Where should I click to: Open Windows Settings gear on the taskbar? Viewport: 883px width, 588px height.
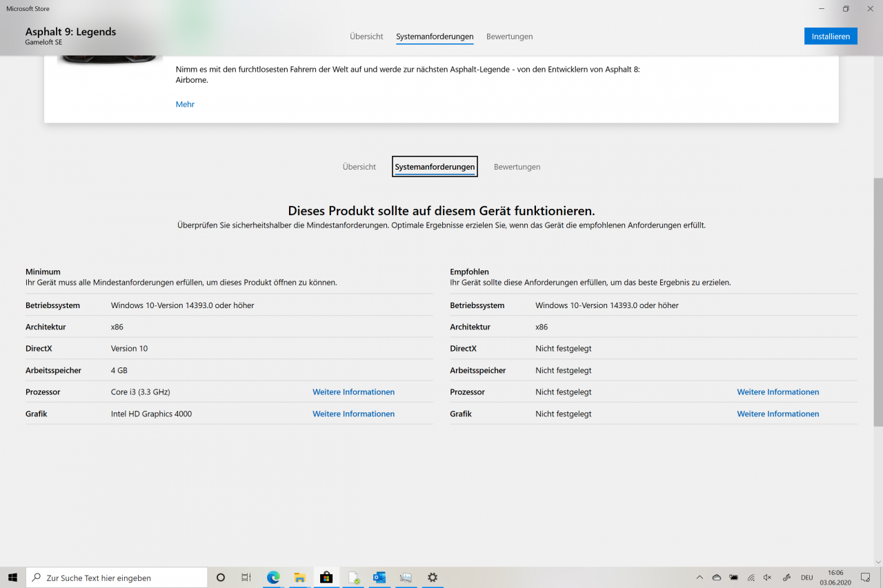pyautogui.click(x=433, y=578)
